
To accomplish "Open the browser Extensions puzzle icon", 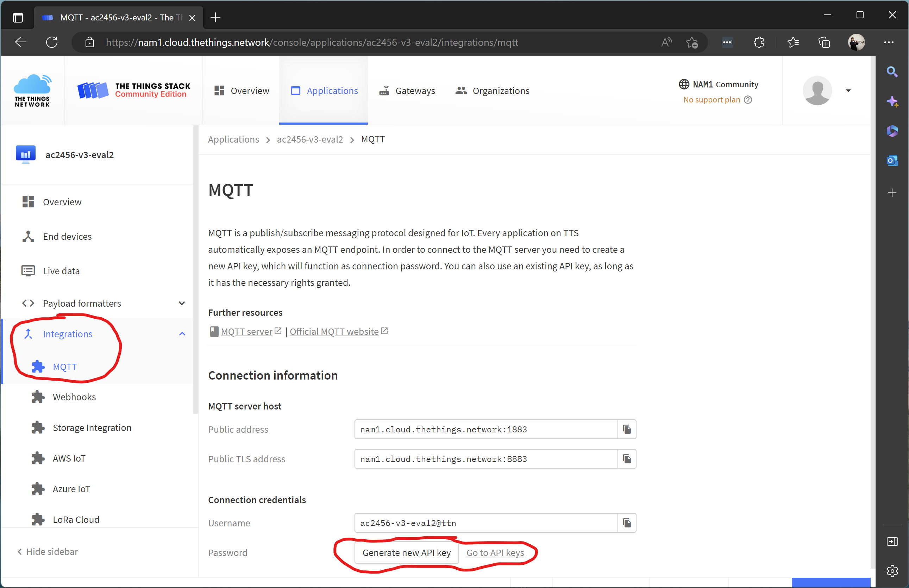I will pos(759,42).
